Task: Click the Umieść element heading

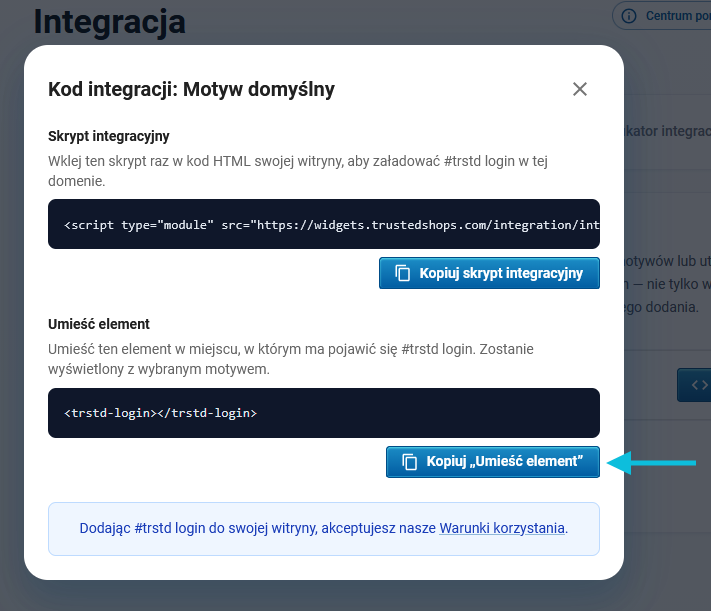Action: (99, 324)
